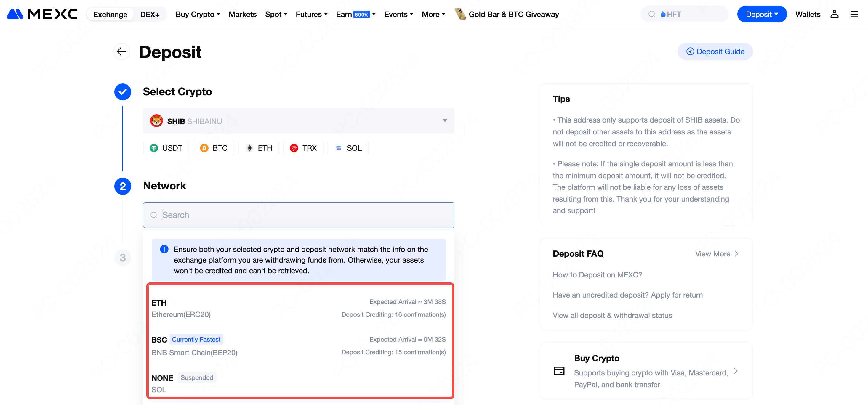Switch to Exchange mode toggle
Screen dimensions: 868x405
click(x=110, y=15)
